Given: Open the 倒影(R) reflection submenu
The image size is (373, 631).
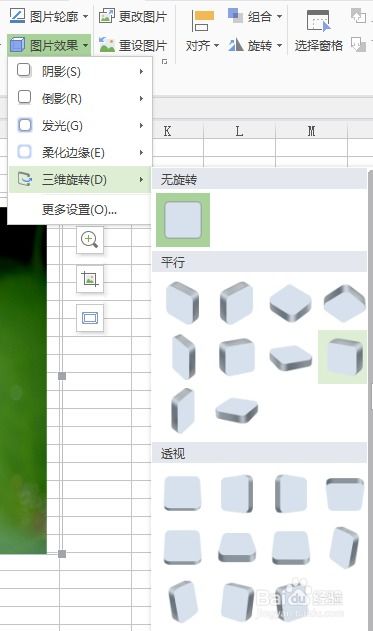Looking at the screenshot, I should click(80, 99).
